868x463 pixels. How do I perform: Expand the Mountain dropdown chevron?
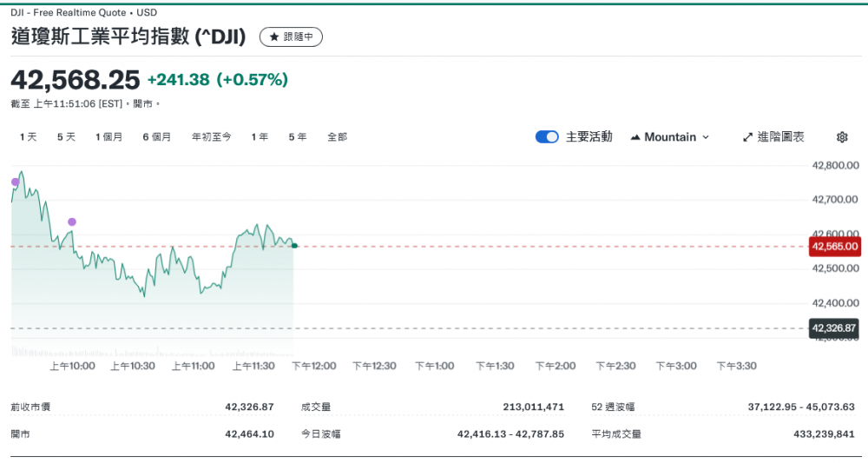(x=706, y=137)
